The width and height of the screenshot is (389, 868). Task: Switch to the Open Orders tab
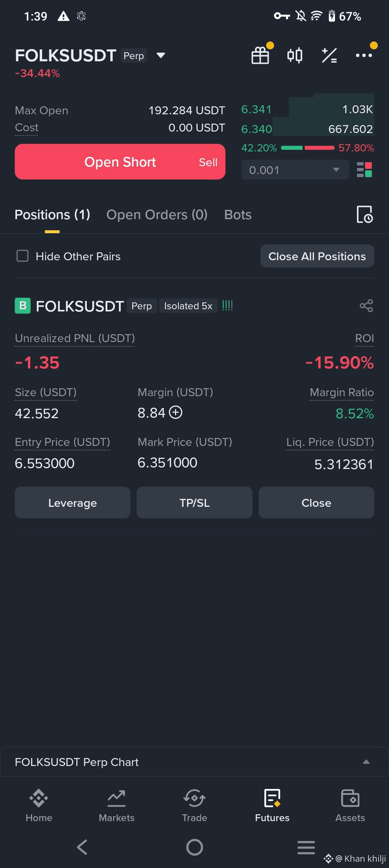point(157,215)
